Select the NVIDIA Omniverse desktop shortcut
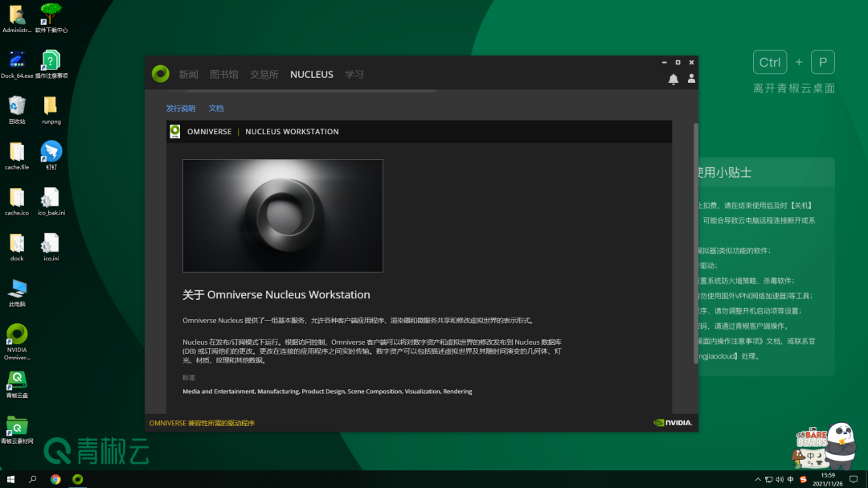Viewport: 868px width, 488px height. click(17, 342)
